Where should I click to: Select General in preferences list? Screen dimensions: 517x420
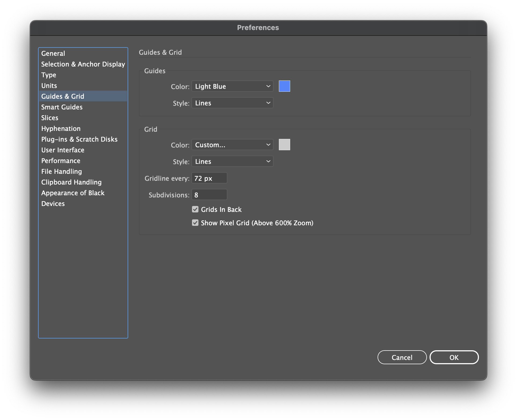tap(53, 53)
